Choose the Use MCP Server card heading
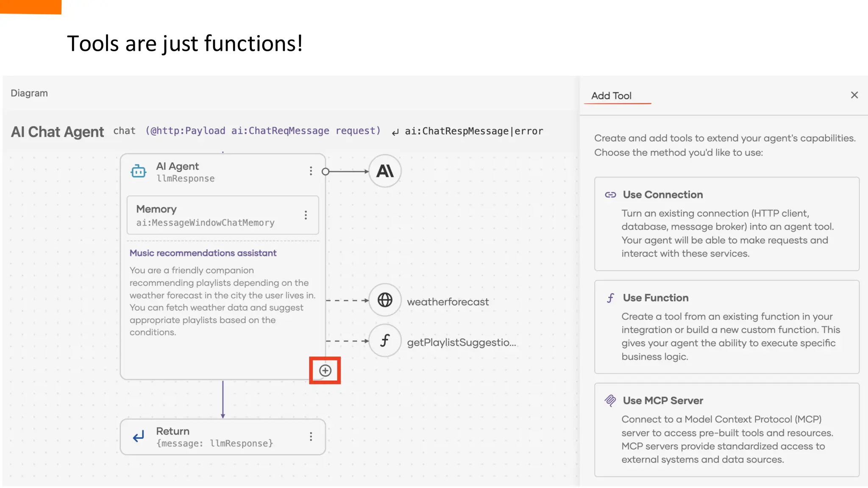This screenshot has height=488, width=868. coord(663,401)
